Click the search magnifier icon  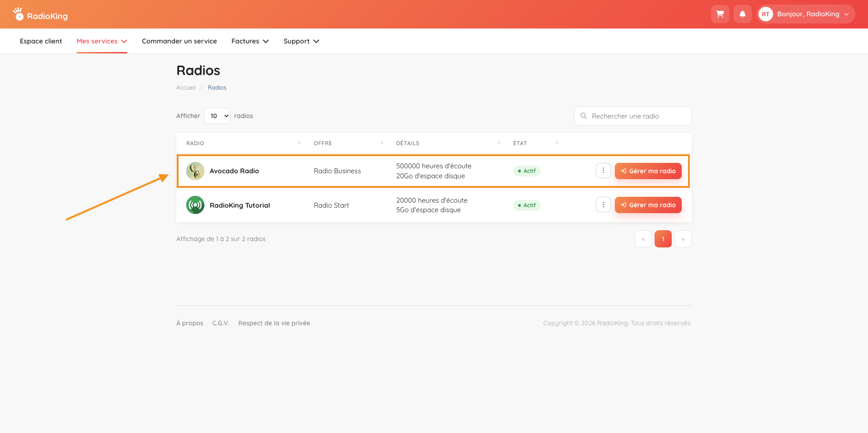click(584, 116)
